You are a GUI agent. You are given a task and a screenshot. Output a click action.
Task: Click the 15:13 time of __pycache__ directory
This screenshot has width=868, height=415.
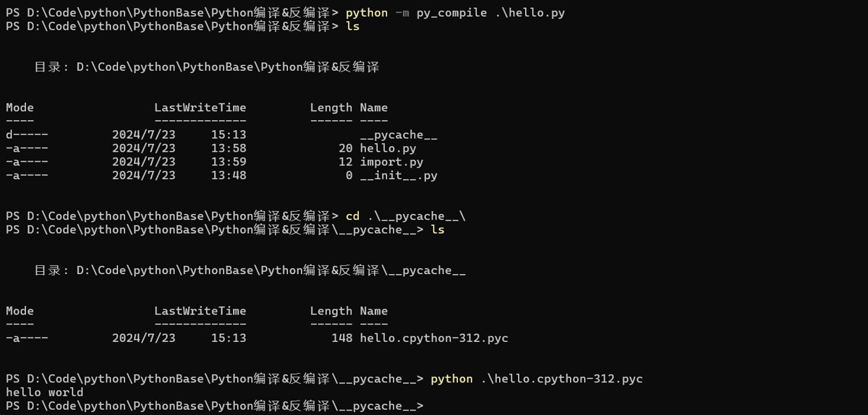[x=229, y=134]
